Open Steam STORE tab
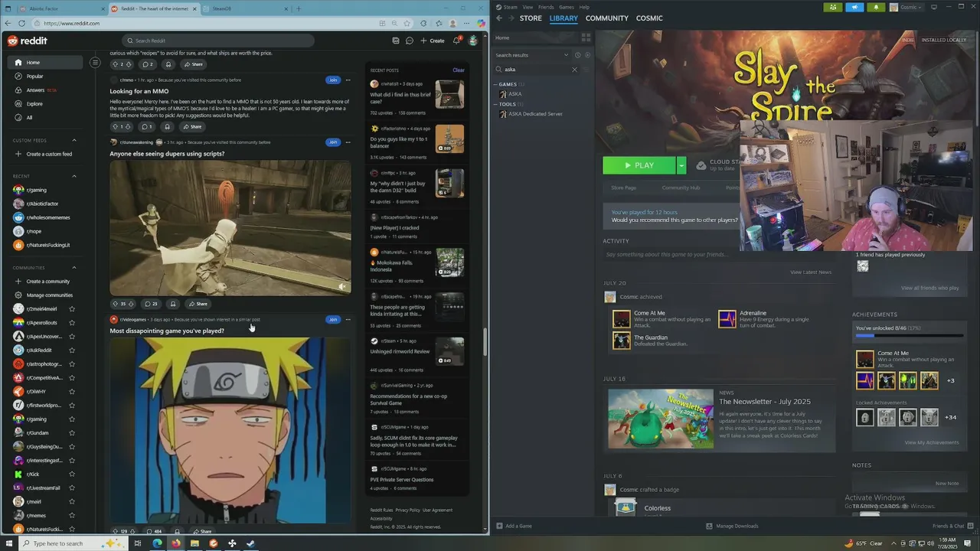Image resolution: width=980 pixels, height=551 pixels. pos(531,18)
